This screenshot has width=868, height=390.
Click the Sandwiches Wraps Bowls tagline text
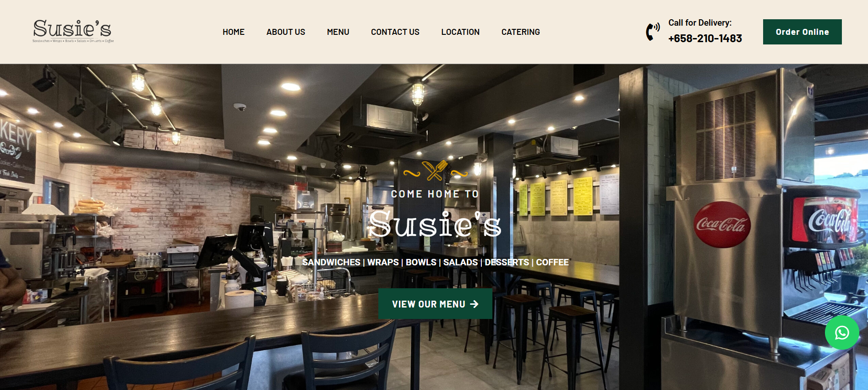point(435,262)
